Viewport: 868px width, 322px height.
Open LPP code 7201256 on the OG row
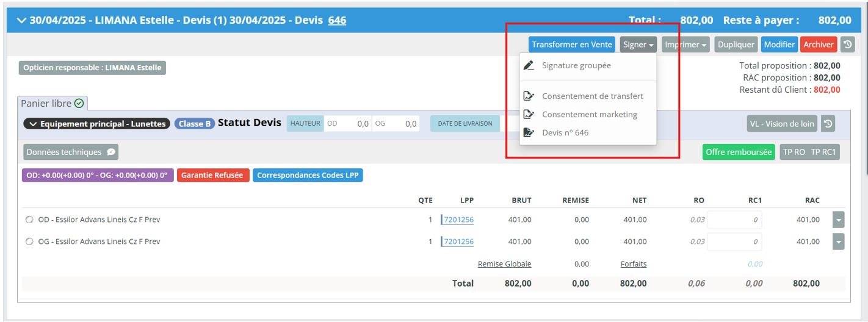click(458, 241)
